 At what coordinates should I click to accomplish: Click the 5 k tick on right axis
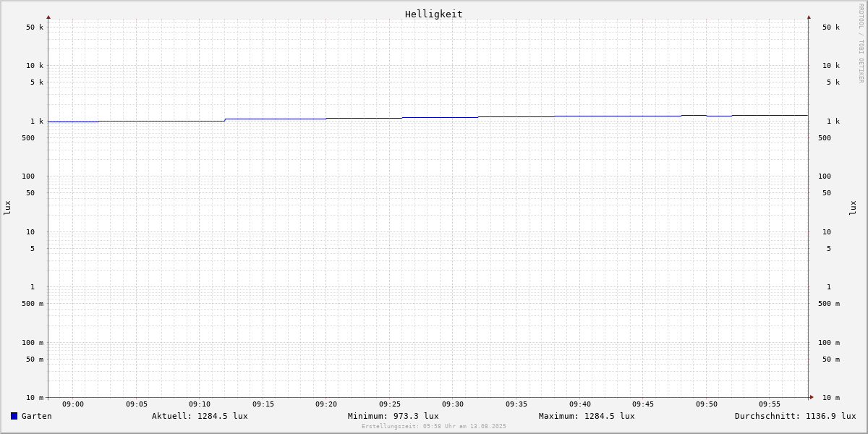833,82
